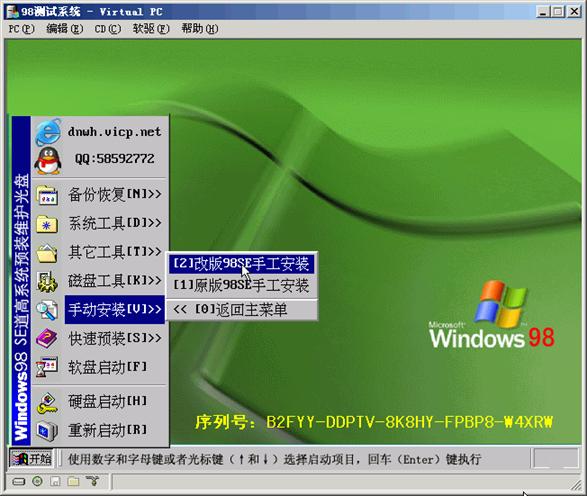Image resolution: width=587 pixels, height=496 pixels.
Task: Click the 系统工具 folder icon
Action: click(x=47, y=224)
